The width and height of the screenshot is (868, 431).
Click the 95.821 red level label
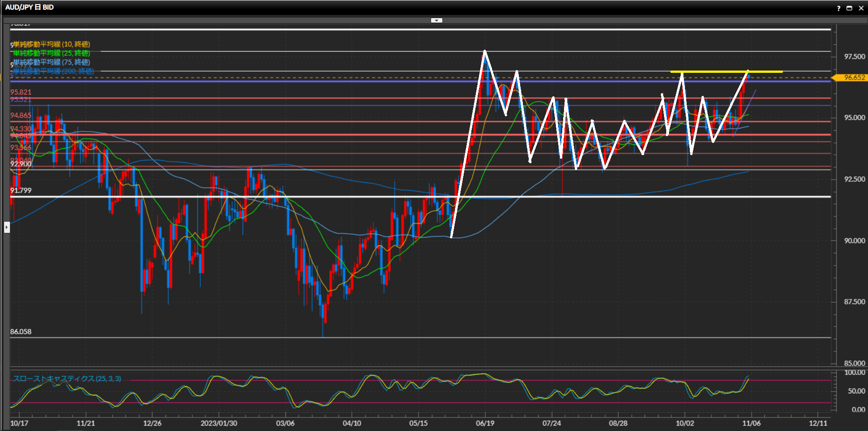[x=21, y=92]
